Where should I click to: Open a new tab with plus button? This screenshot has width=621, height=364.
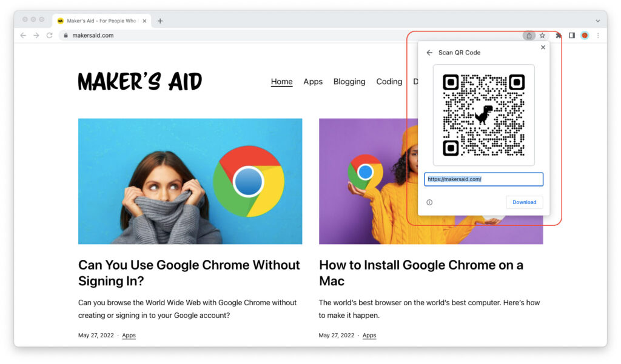click(x=160, y=21)
